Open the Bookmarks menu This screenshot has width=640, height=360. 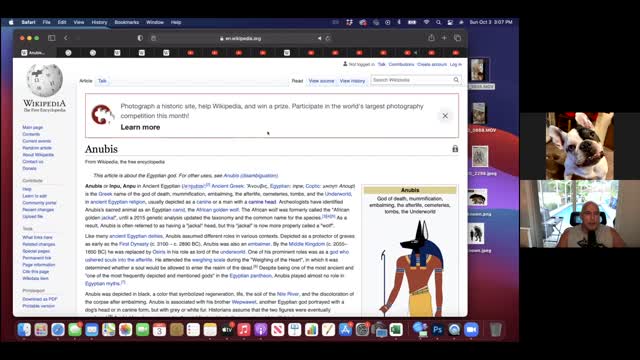coord(127,22)
